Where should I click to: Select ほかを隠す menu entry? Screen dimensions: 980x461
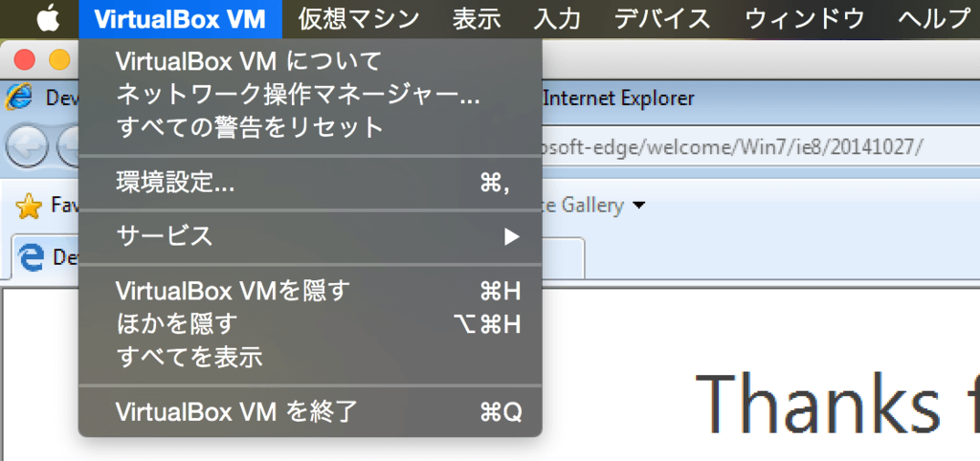tap(310, 324)
